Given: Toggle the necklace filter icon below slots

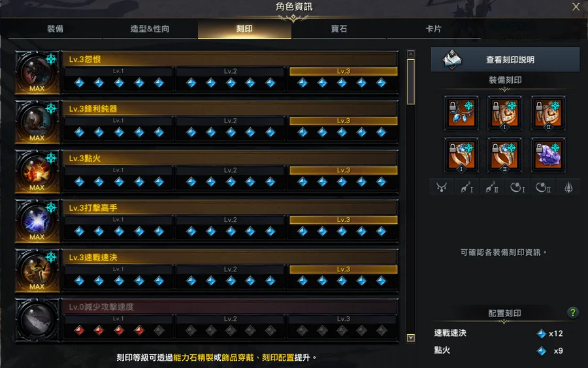Looking at the screenshot, I should (442, 187).
